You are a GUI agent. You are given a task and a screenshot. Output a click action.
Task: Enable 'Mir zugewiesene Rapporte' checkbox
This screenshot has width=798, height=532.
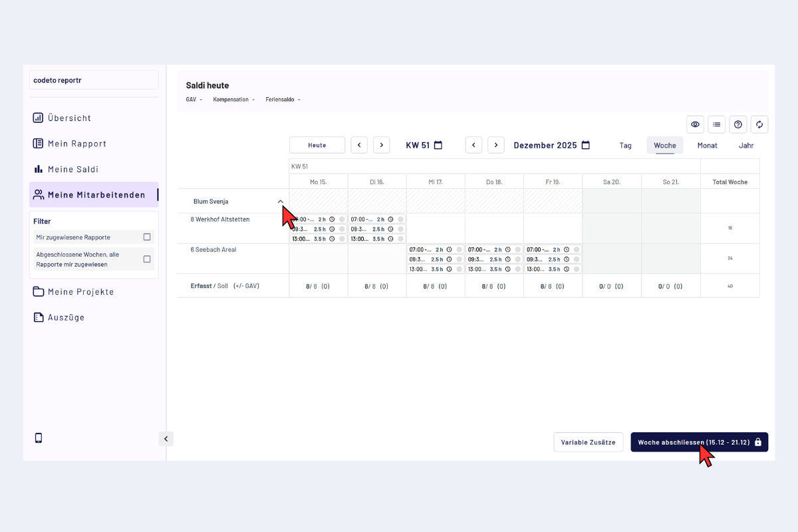[x=147, y=237]
